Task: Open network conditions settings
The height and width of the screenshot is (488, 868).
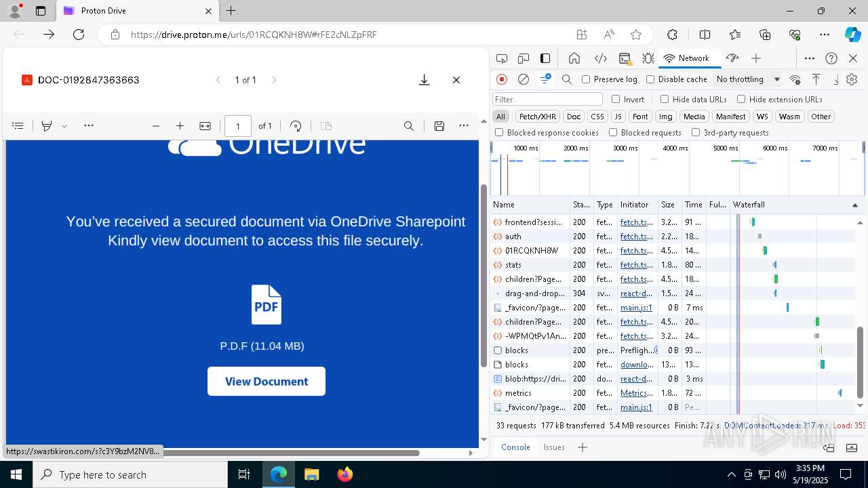Action: pos(795,79)
